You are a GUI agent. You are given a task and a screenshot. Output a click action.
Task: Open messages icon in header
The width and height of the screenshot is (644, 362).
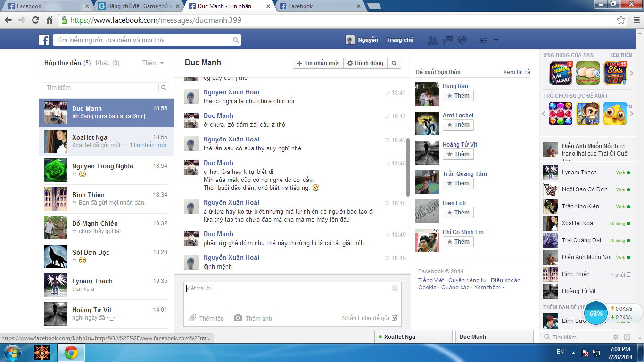point(447,40)
